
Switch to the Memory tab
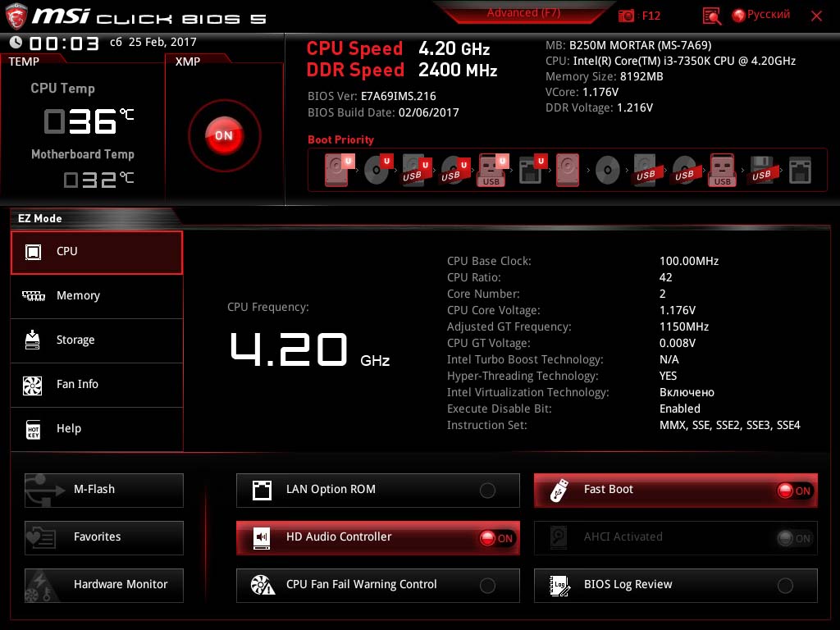(97, 296)
